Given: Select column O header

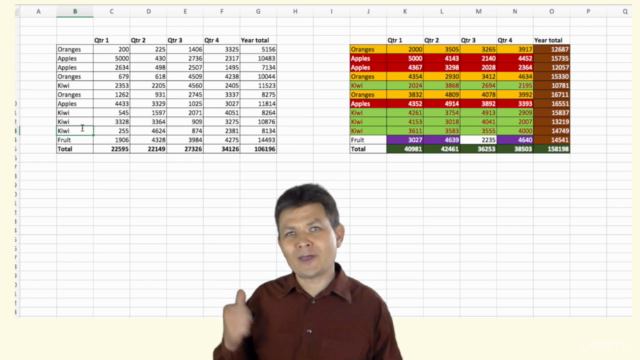Looking at the screenshot, I should click(x=552, y=11).
